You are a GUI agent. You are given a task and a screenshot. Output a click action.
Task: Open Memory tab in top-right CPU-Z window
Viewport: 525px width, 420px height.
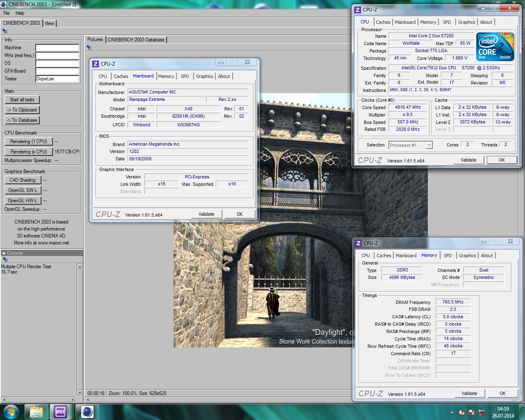pyautogui.click(x=428, y=22)
